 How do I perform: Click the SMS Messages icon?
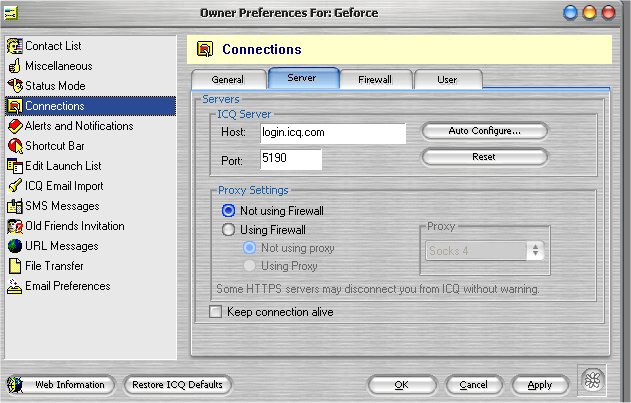[x=15, y=206]
